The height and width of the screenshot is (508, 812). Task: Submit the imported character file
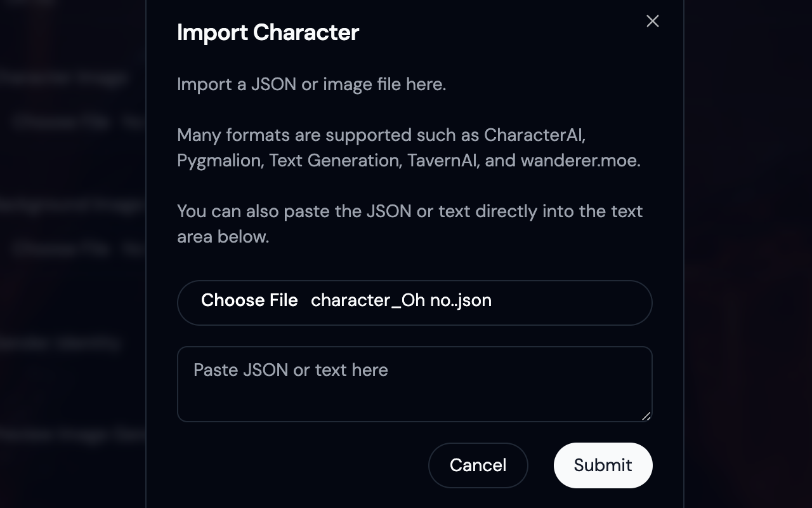click(x=603, y=465)
